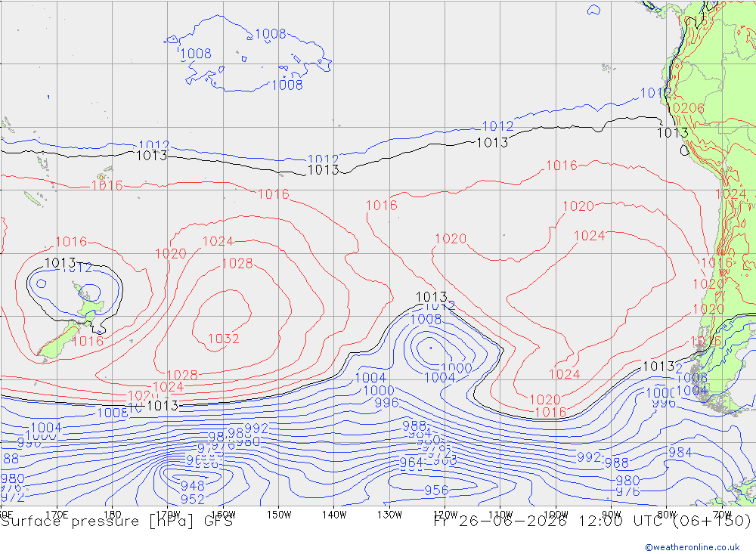
Task: Click the 140W longitude label
Action: (334, 515)
